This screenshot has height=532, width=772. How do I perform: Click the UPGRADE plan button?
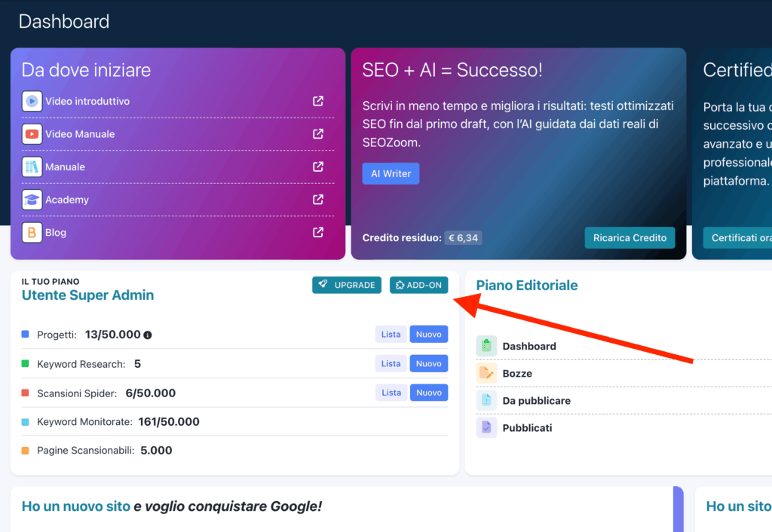pos(347,285)
